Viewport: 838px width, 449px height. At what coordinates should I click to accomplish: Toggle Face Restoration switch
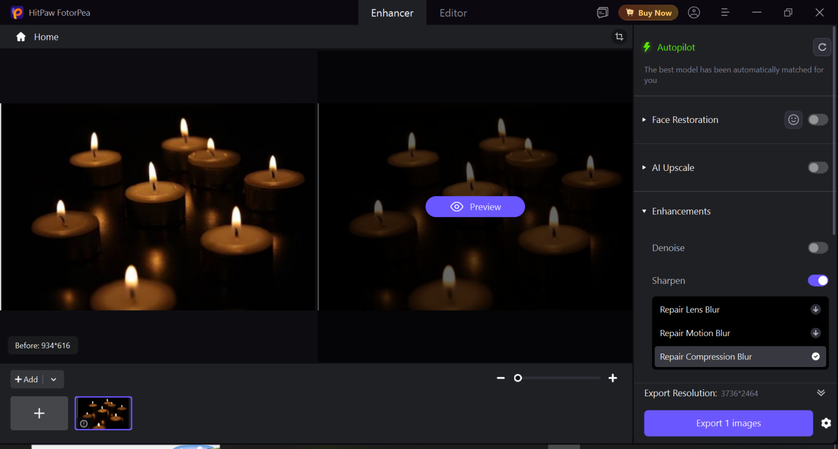tap(818, 120)
